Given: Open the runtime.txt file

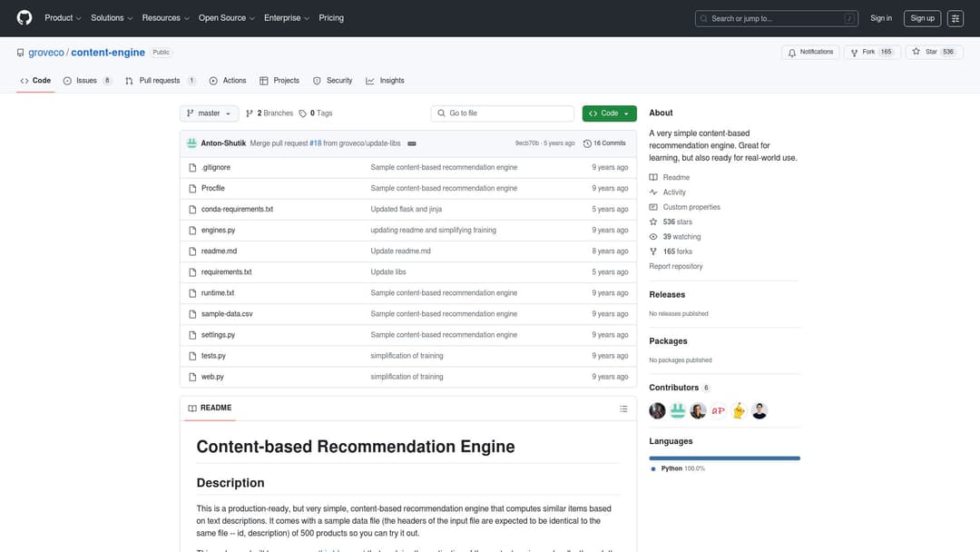Looking at the screenshot, I should [218, 293].
